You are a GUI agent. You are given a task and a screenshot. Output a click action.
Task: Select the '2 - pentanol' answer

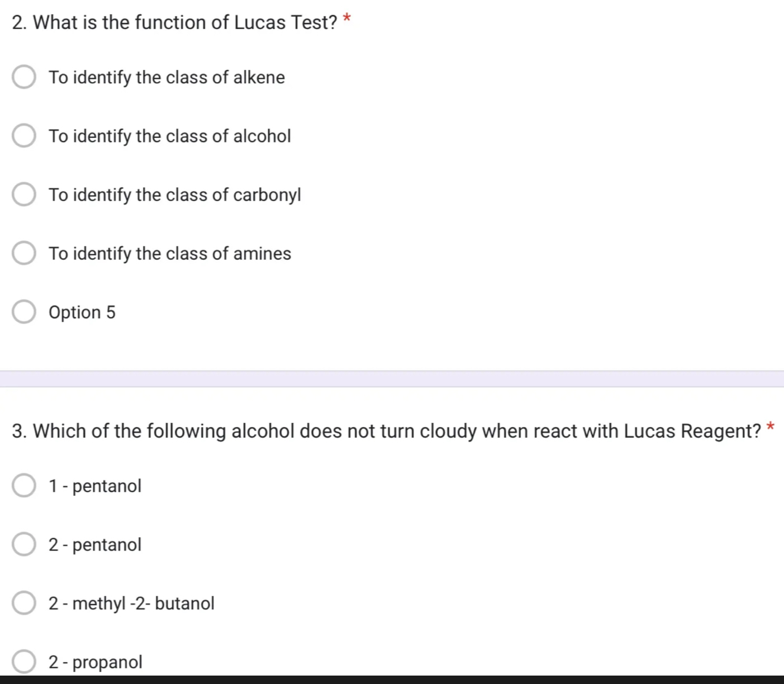23,544
